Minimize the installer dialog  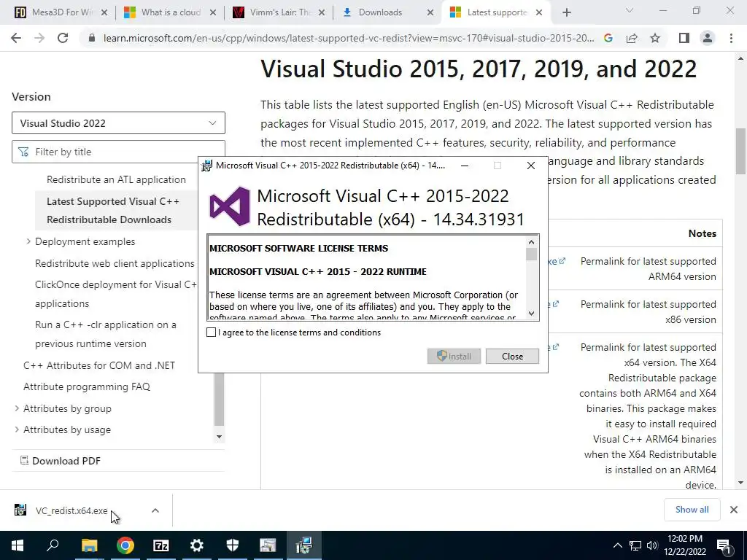coord(465,166)
